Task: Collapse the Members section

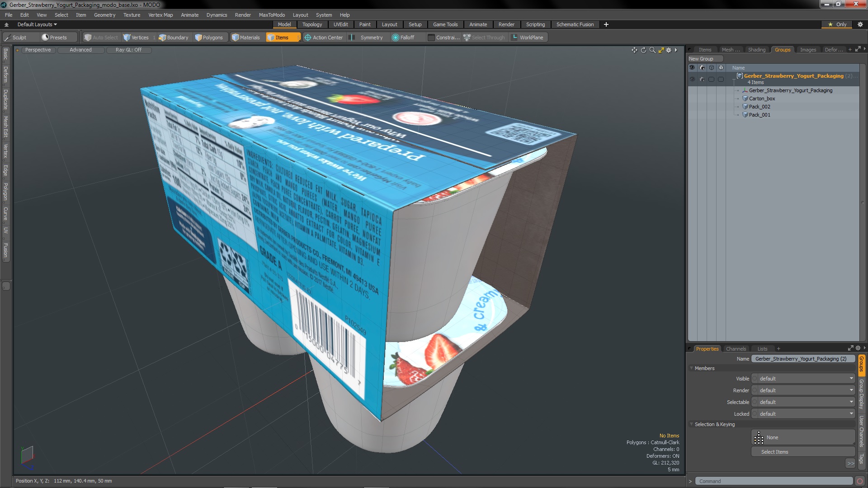Action: click(692, 368)
